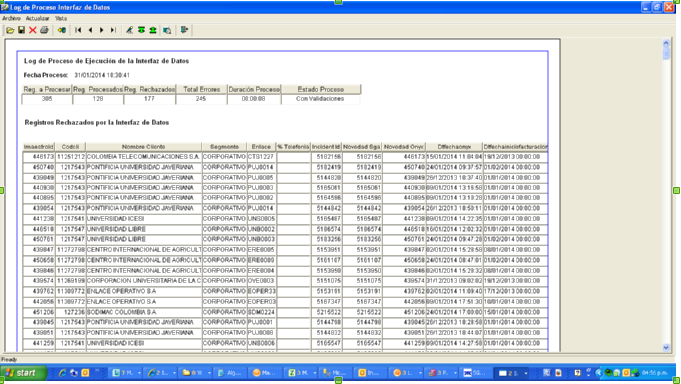Go to the first page of the report
The height and width of the screenshot is (384, 681).
pyautogui.click(x=78, y=30)
